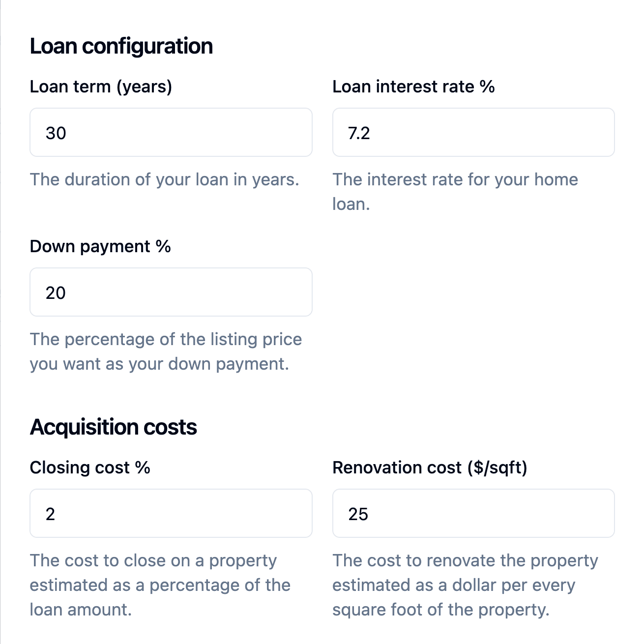Click the Renovation cost ($/sqft) input field

(473, 514)
